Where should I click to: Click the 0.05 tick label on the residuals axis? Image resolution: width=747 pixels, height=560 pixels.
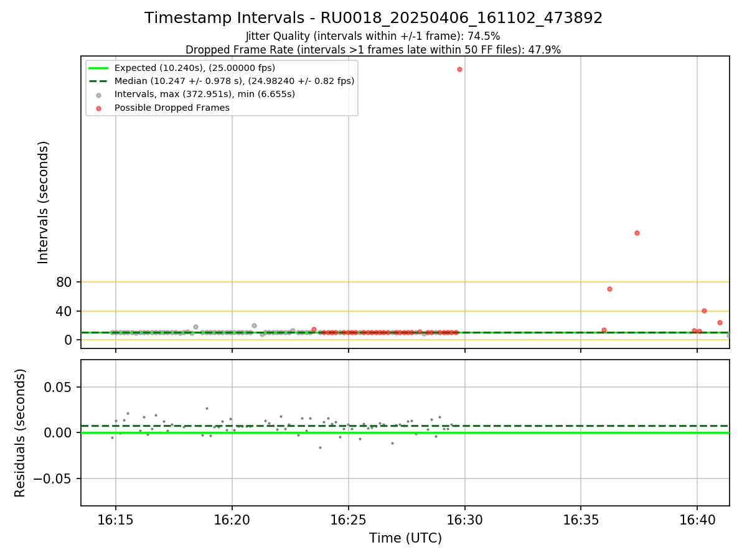59,387
